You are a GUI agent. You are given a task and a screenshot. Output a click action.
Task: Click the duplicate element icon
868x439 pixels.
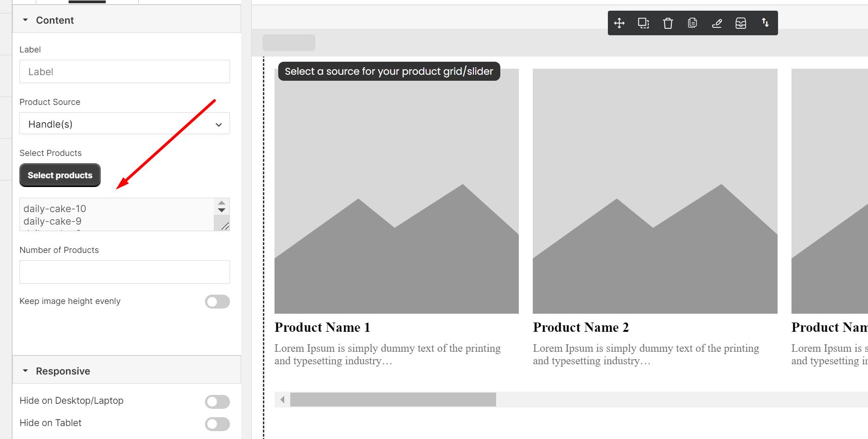[644, 23]
